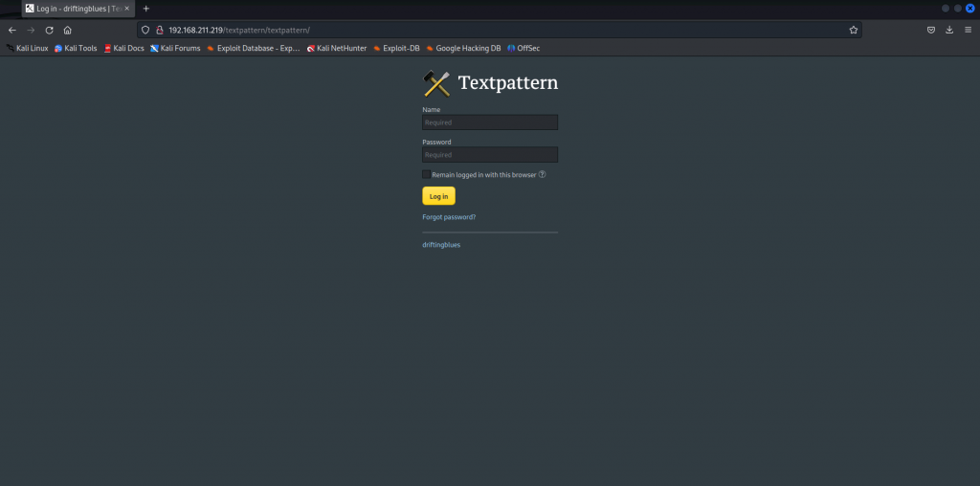Click the Textpattern hammer logo
980x486 pixels.
(436, 83)
